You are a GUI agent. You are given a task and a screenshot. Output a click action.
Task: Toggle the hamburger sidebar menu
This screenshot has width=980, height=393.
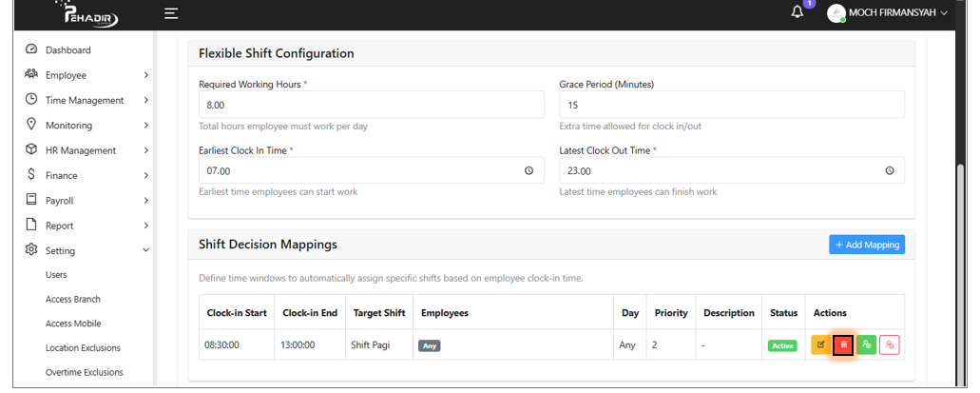tap(171, 13)
